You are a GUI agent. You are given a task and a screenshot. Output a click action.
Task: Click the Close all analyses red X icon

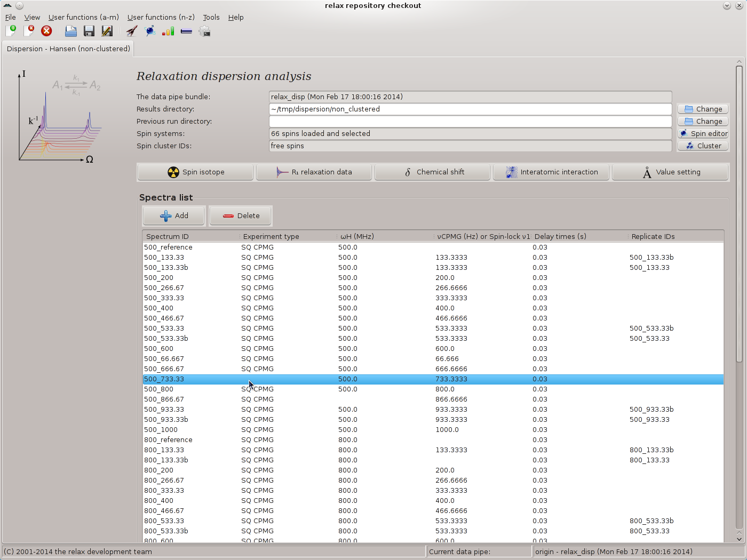46,31
